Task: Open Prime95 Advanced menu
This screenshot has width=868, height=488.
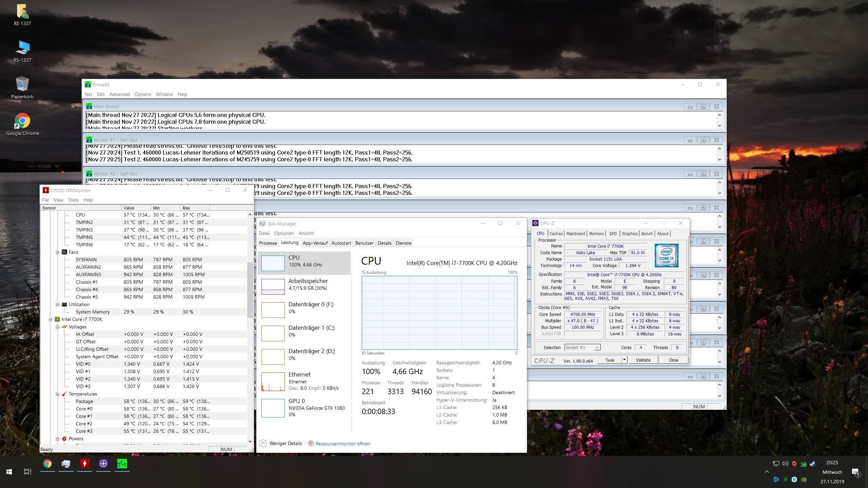Action: click(119, 94)
